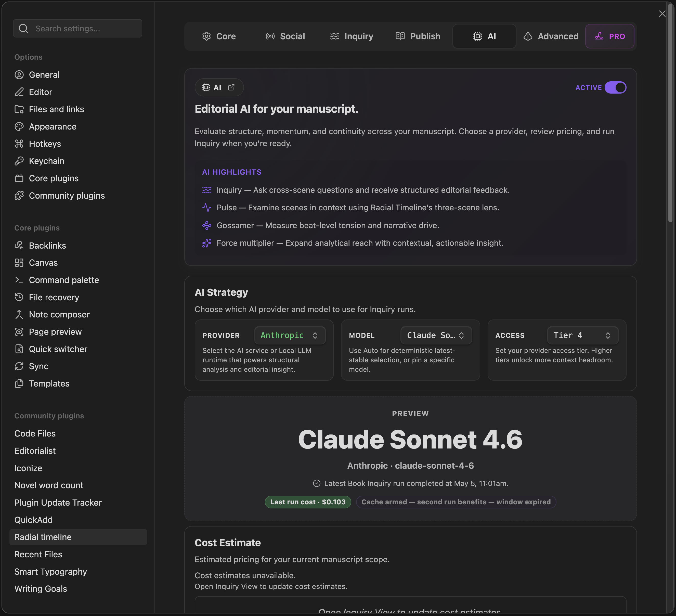Click the Quick switcher file icon

(19, 349)
